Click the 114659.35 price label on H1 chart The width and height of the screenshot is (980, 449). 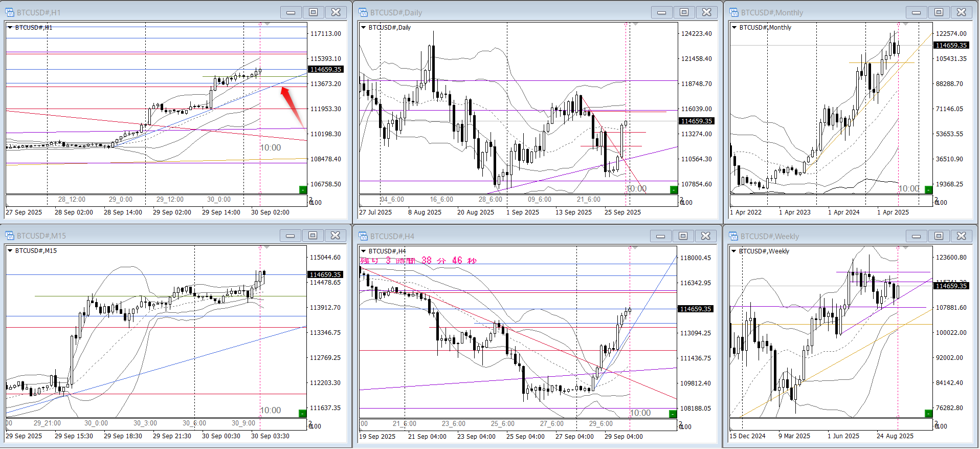click(326, 70)
